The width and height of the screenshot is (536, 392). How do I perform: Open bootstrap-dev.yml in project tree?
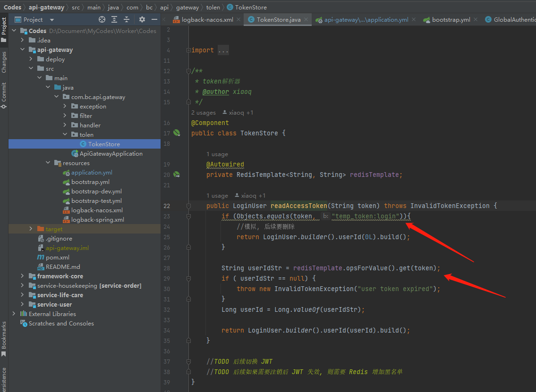(92, 192)
